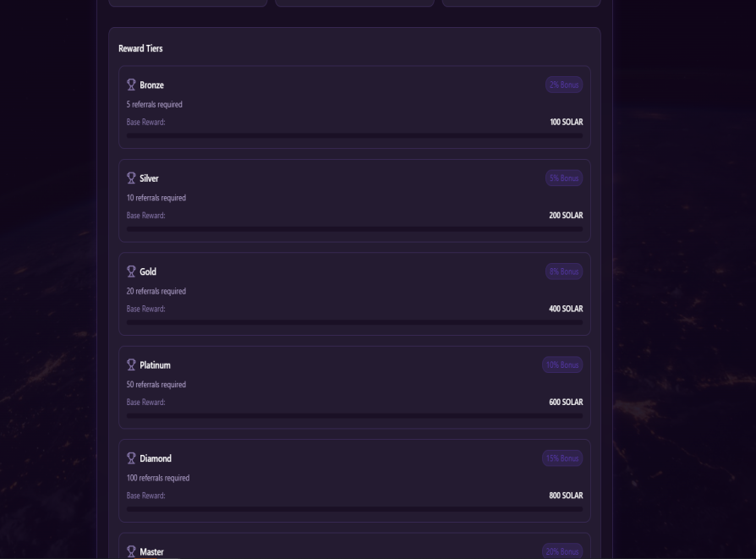Screen dimensions: 756x559
Task: Select the 10% Bonus badge
Action: (562, 365)
